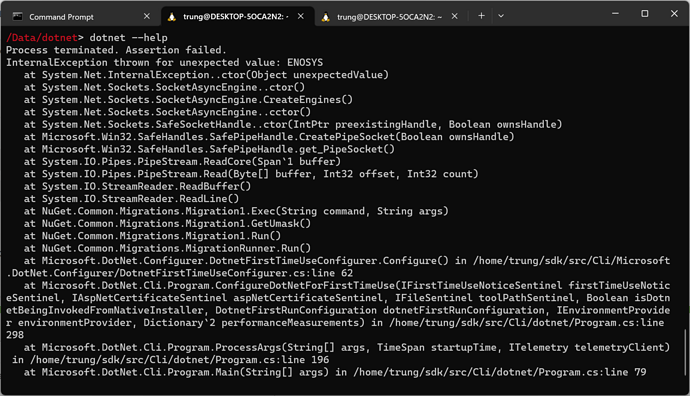Close the inactive trung@DESKTOP-5OCA2N2 tab
The image size is (690, 396).
(455, 16)
